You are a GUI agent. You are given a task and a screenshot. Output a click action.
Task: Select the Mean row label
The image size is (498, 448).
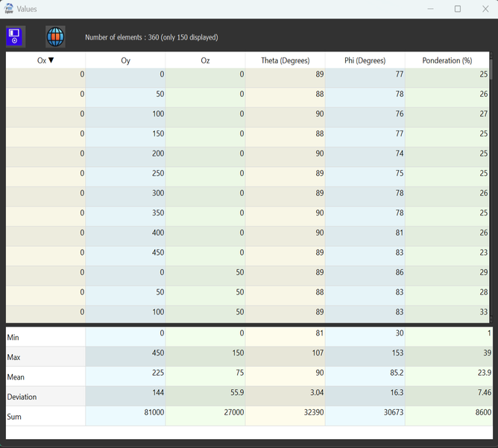click(45, 377)
